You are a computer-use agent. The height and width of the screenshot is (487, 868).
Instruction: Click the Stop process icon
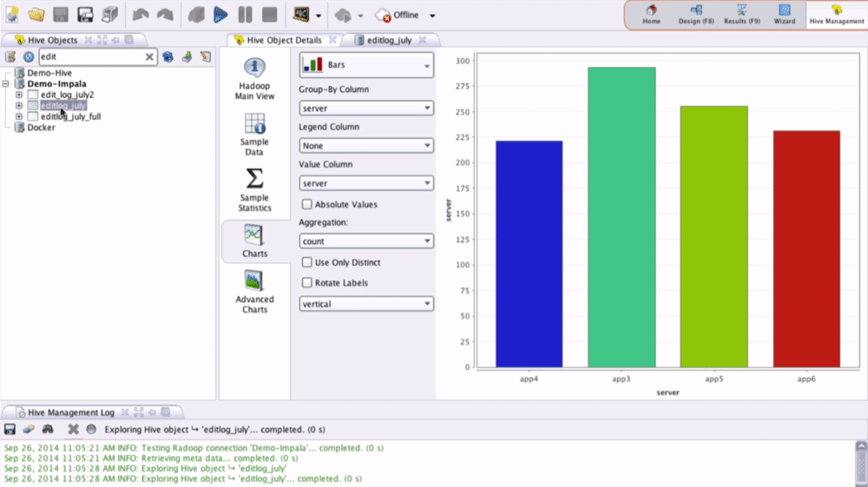click(269, 15)
